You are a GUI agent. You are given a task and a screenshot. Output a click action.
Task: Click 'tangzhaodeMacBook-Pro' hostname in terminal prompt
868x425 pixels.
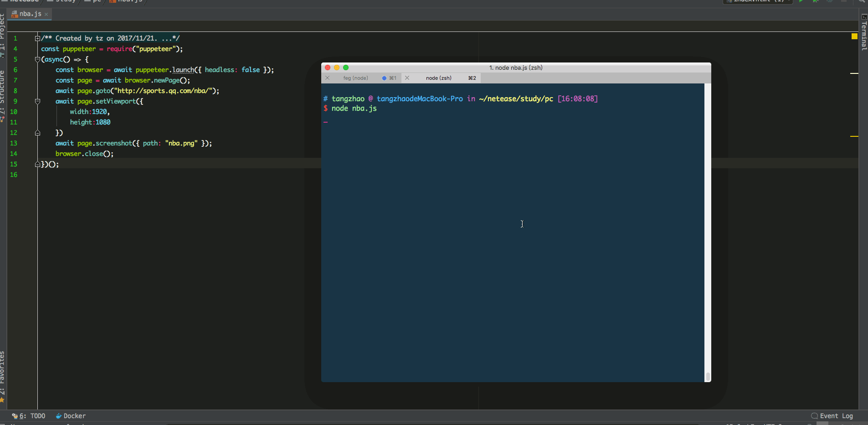point(420,99)
